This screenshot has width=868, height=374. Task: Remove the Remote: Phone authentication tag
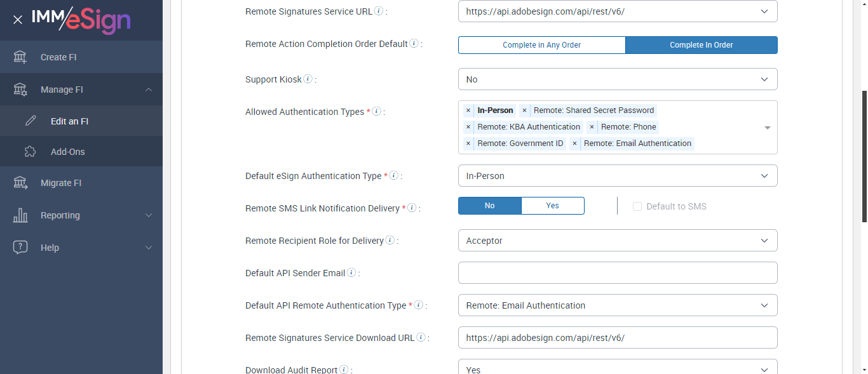[x=592, y=127]
